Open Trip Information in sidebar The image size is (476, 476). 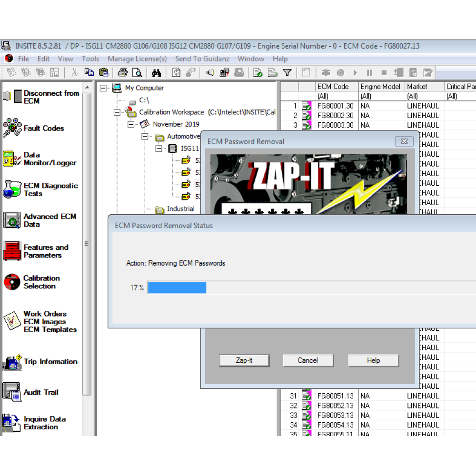pos(40,362)
